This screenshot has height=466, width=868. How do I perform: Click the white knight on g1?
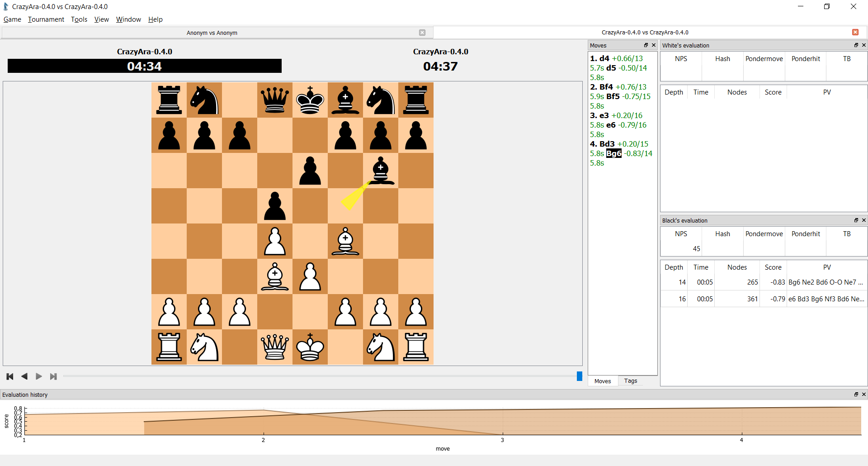(381, 347)
